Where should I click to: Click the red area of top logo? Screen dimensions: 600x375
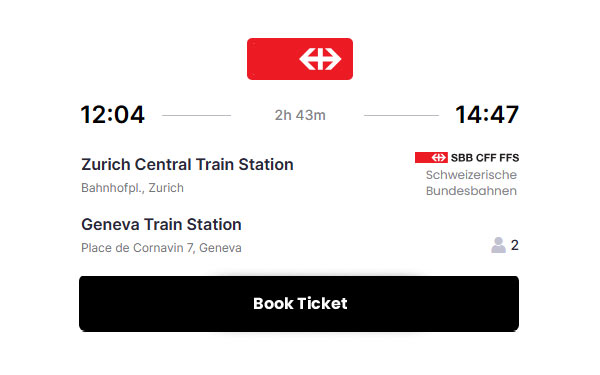click(x=272, y=59)
